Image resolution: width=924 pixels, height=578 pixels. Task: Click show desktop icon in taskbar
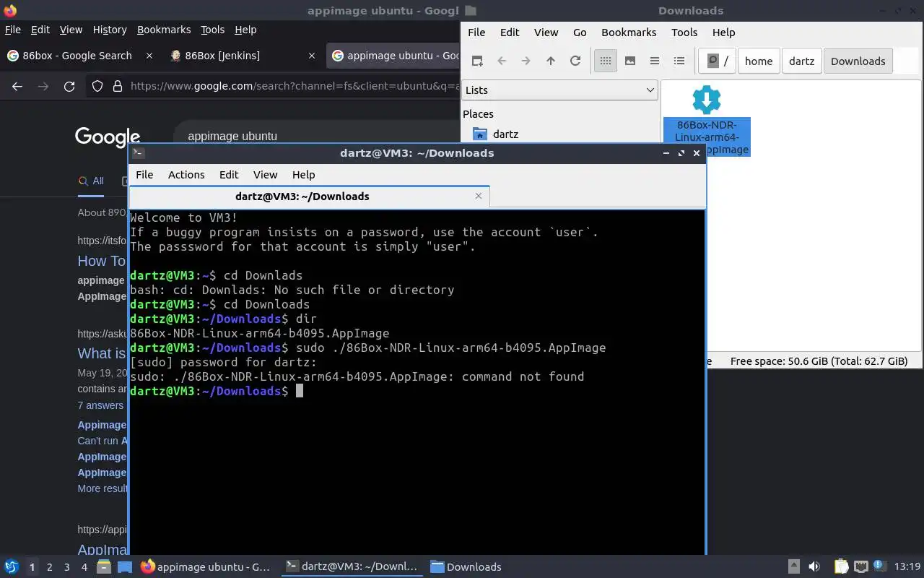(x=125, y=567)
